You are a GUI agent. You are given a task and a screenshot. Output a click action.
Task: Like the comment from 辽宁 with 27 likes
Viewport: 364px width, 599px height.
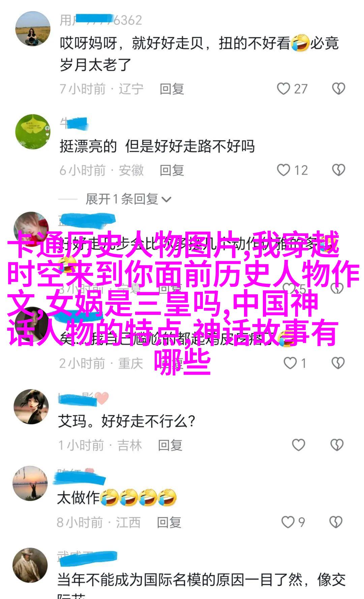283,88
